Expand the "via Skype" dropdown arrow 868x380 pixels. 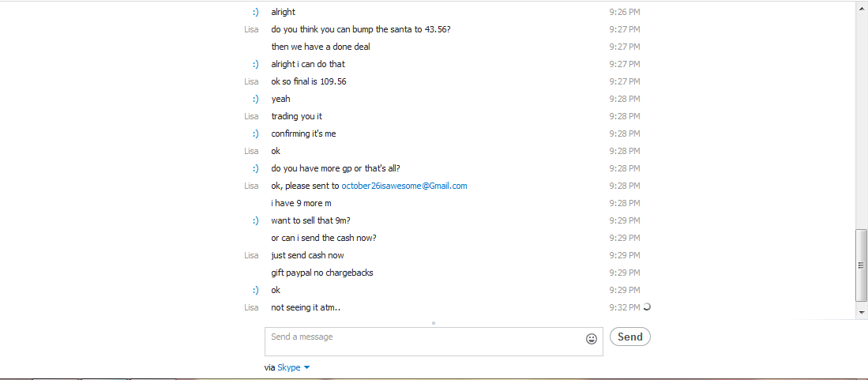306,367
